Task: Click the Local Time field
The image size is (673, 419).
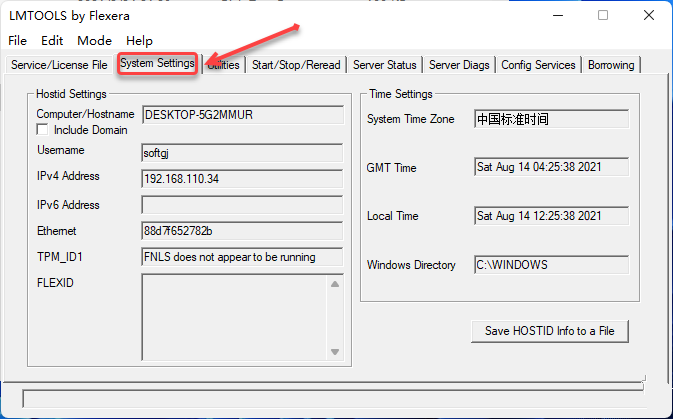Action: [x=552, y=216]
